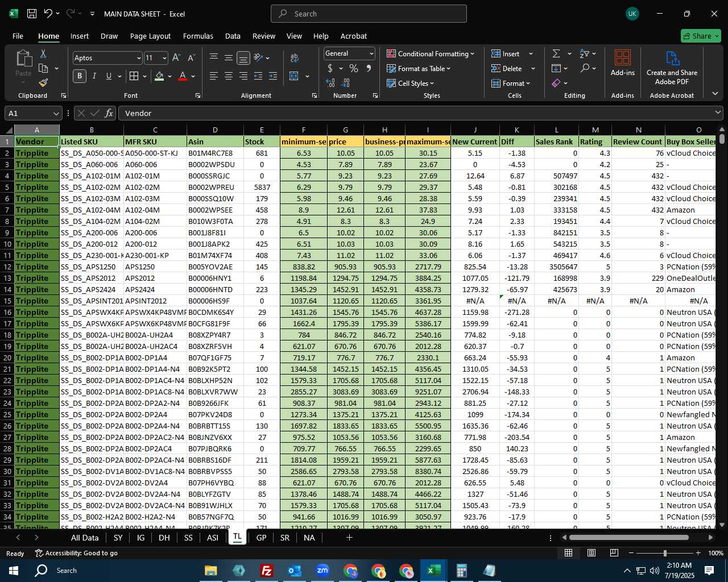728x582 pixels.
Task: Open the File menu
Action: pos(18,36)
